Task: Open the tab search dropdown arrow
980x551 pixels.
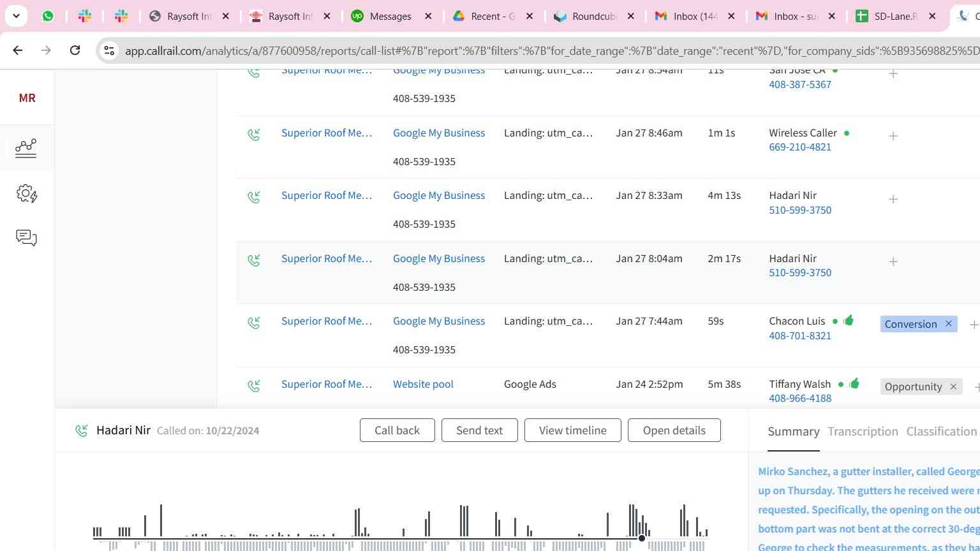Action: 16,16
